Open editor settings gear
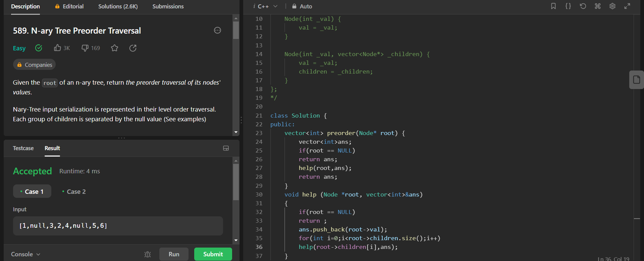The image size is (644, 261). click(x=612, y=6)
